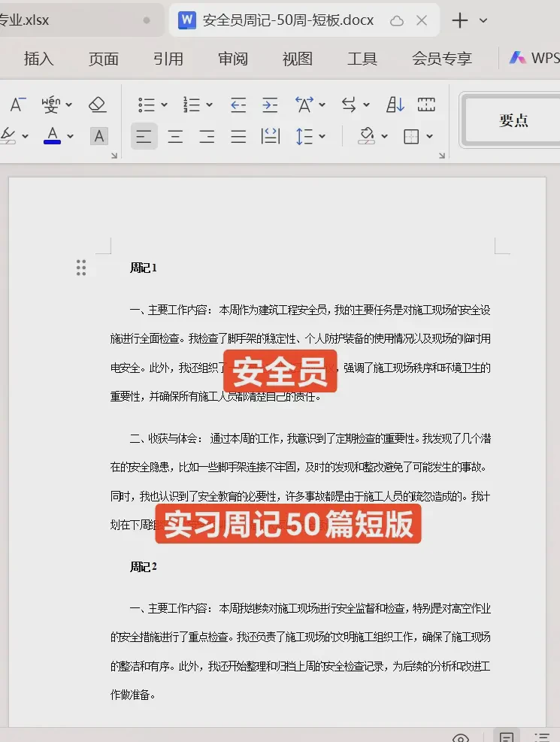
Task: Toggle justify text alignment
Action: tap(238, 137)
